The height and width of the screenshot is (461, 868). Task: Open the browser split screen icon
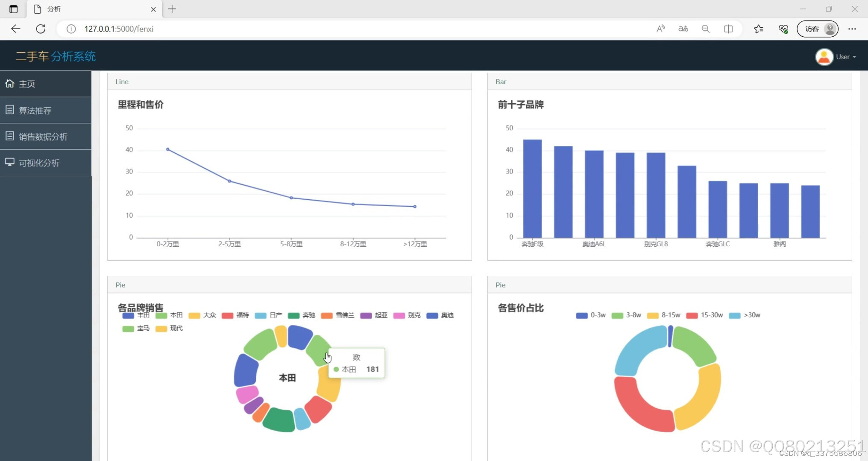[x=728, y=29]
